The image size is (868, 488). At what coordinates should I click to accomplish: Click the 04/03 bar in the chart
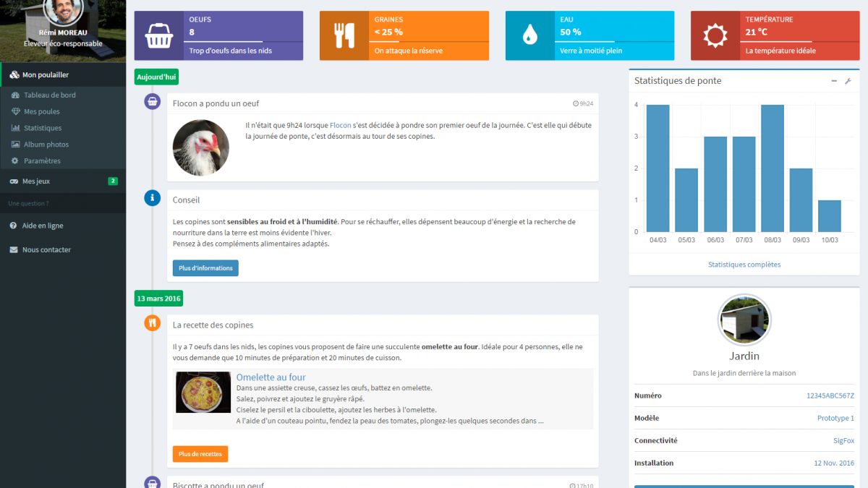(x=658, y=168)
